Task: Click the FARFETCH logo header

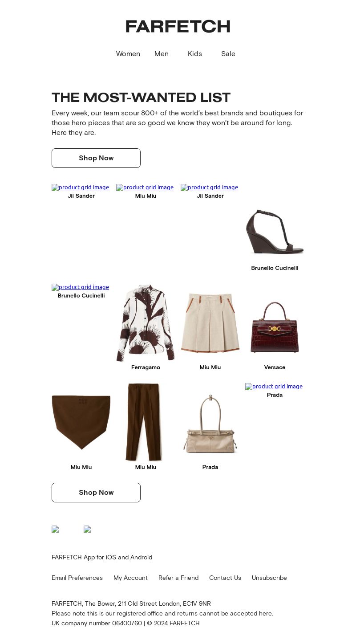Action: (x=178, y=26)
